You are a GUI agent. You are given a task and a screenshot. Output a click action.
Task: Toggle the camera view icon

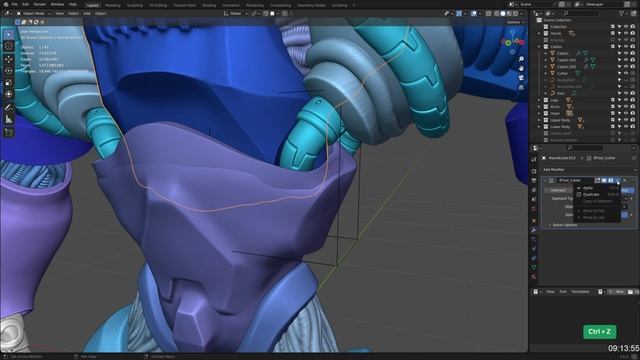tap(521, 78)
